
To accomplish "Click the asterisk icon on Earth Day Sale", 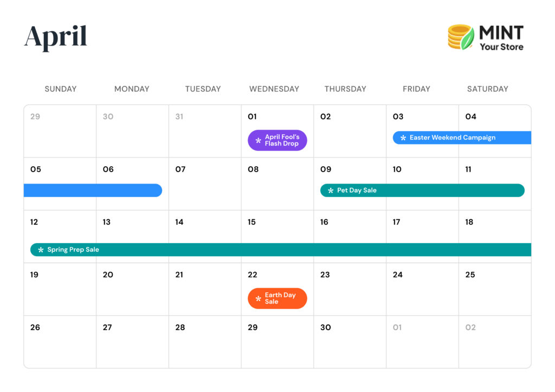I will (258, 299).
